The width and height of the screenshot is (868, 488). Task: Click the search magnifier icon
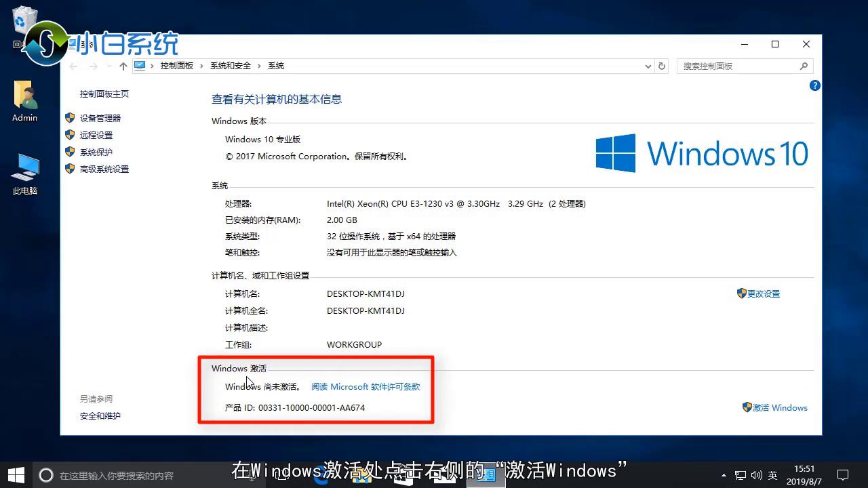tap(804, 66)
